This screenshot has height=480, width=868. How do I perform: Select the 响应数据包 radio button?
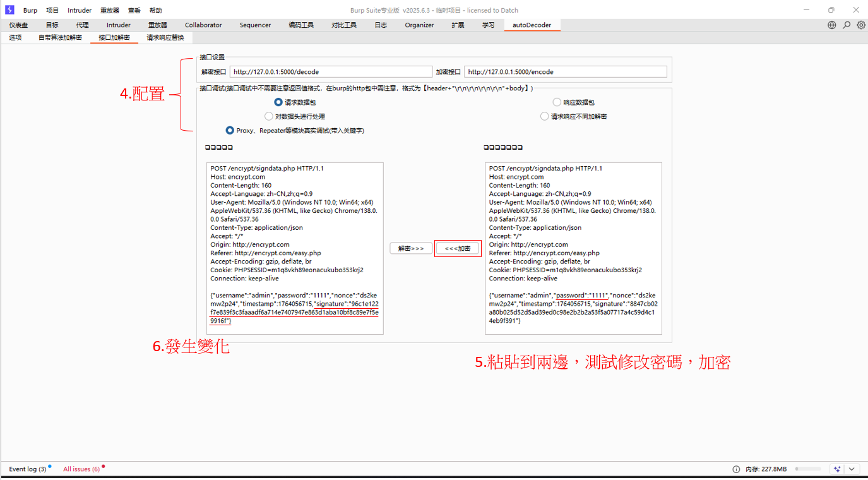[x=557, y=102]
